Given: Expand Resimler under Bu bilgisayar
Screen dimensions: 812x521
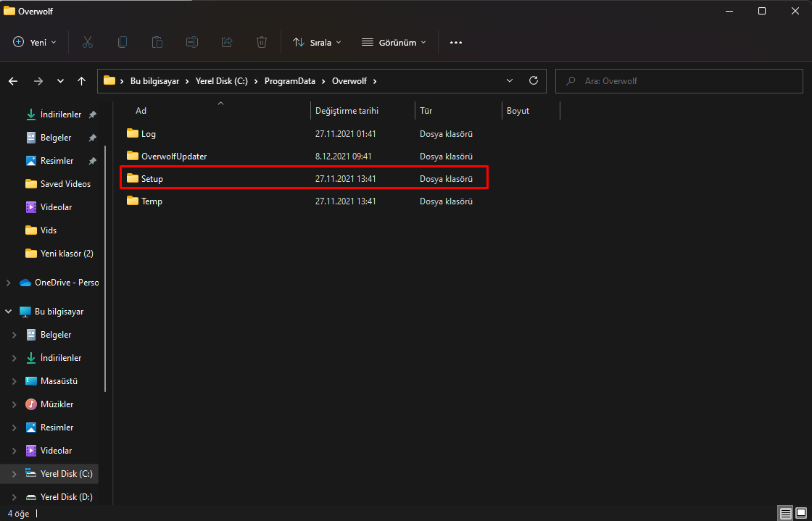Looking at the screenshot, I should tap(14, 428).
